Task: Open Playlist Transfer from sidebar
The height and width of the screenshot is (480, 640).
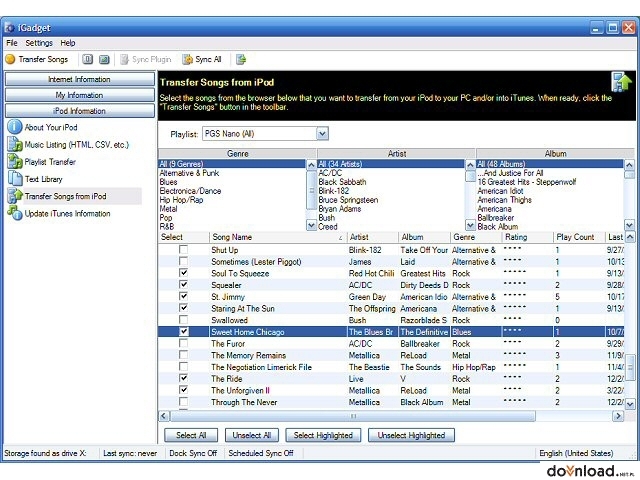Action: [50, 162]
